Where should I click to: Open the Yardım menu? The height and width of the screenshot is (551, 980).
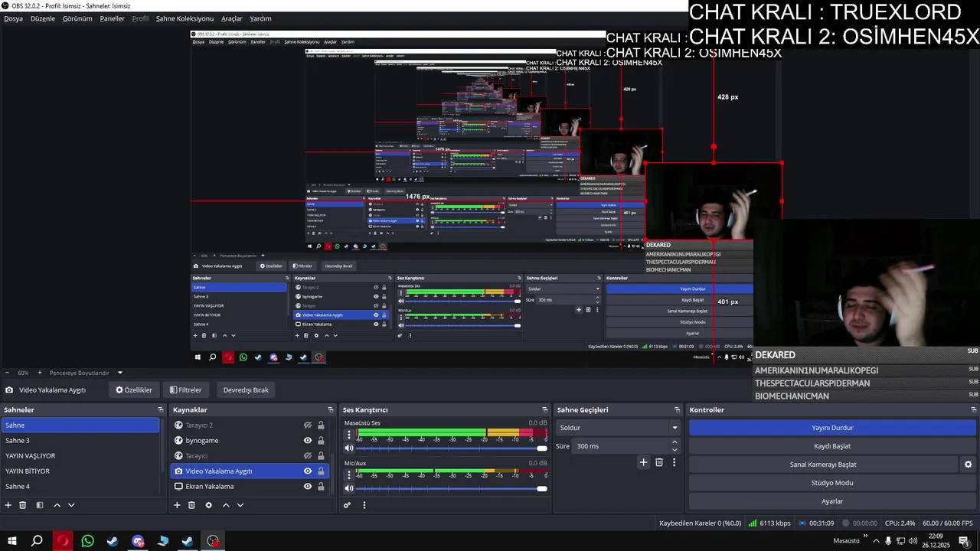point(260,18)
